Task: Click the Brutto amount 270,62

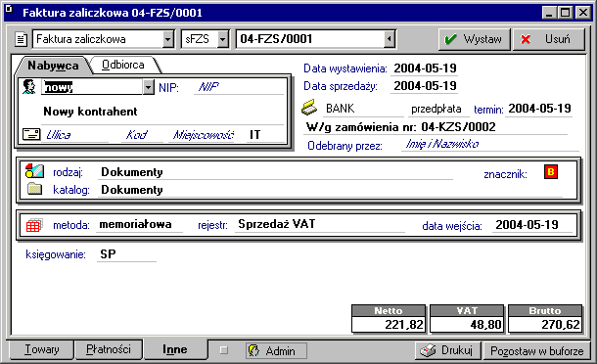Action: (545, 325)
